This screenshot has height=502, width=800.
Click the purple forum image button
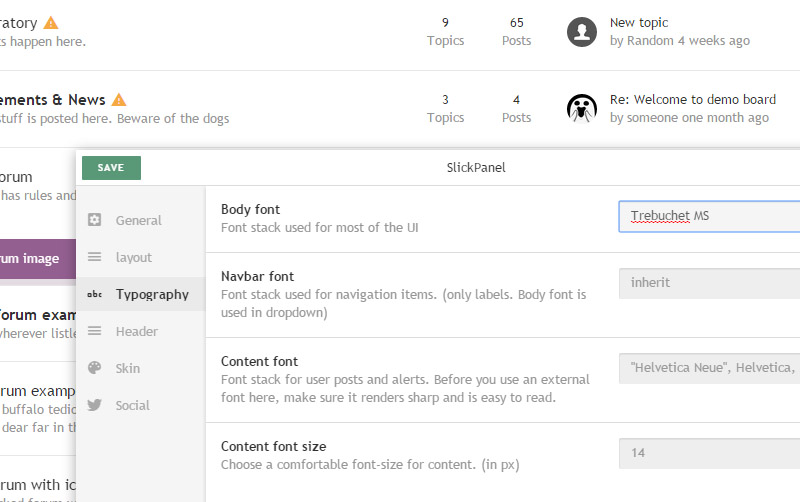[36, 259]
